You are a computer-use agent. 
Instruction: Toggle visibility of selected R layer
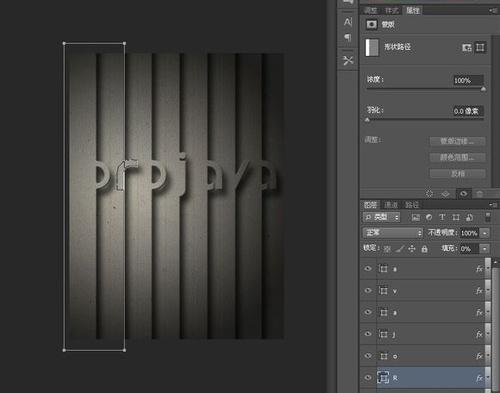(368, 378)
